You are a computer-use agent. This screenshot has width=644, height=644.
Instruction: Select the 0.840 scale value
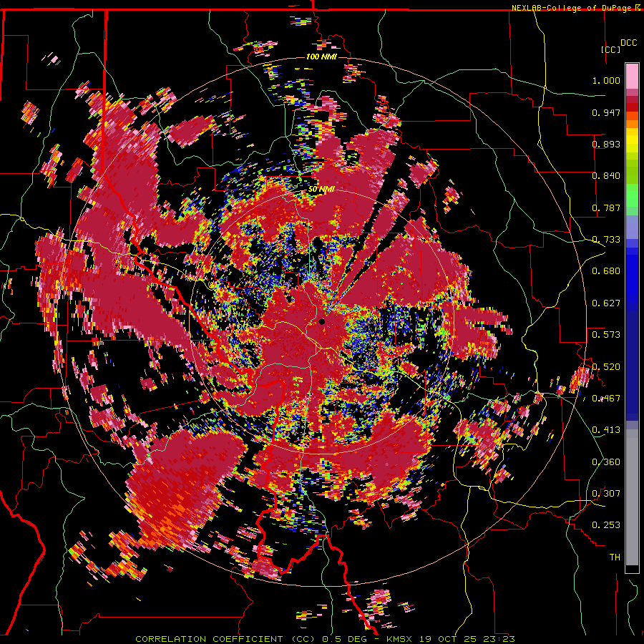(606, 176)
